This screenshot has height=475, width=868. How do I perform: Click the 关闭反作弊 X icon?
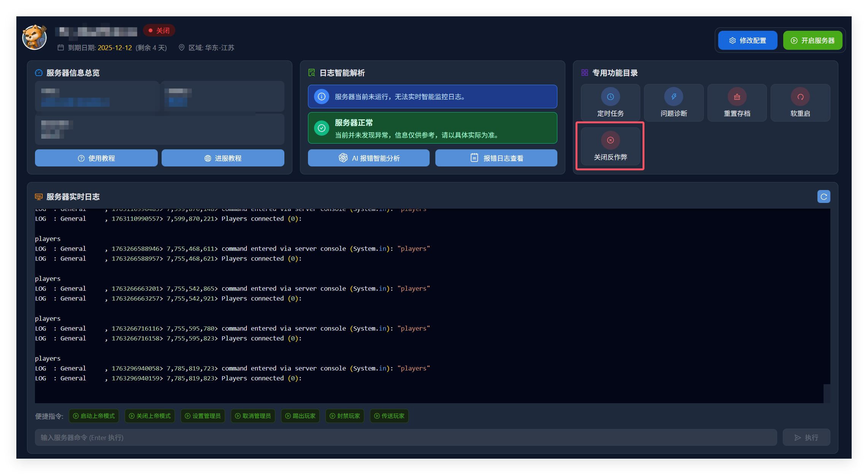610,140
